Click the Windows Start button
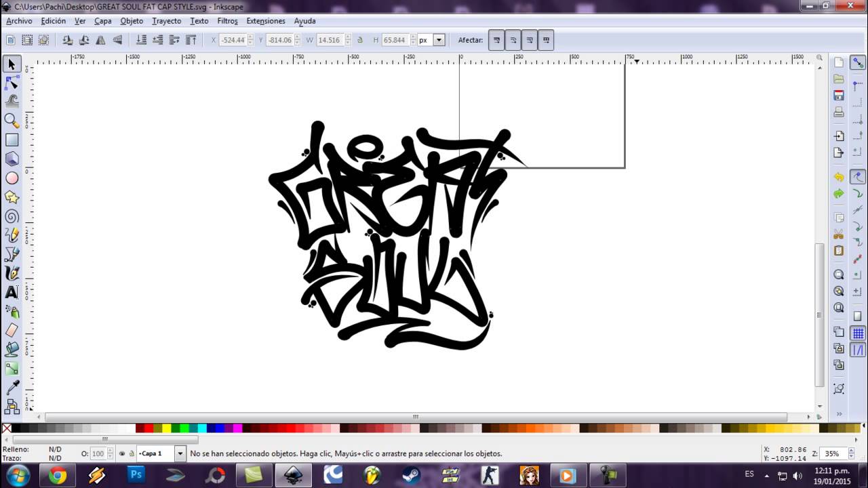Viewport: 868px width, 488px height. pos(18,476)
